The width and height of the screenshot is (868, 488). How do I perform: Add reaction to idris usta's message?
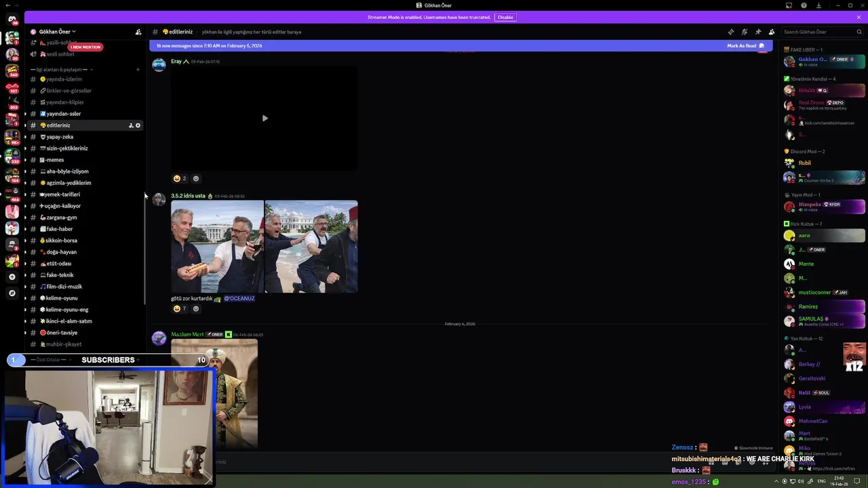(196, 308)
